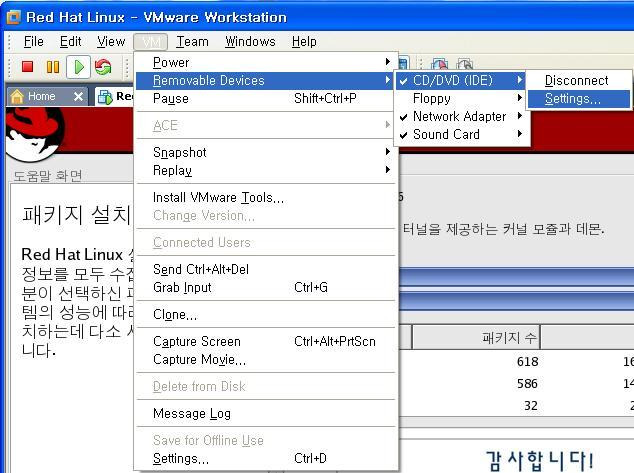This screenshot has width=634, height=473.
Task: Open the Windows menu
Action: (x=250, y=42)
